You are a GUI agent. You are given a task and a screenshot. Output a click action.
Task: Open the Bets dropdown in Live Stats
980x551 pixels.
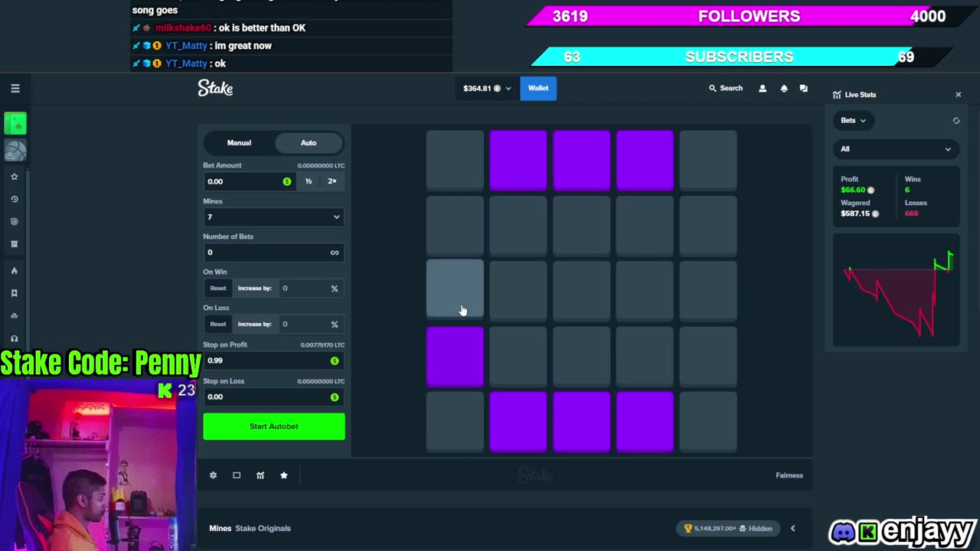853,121
